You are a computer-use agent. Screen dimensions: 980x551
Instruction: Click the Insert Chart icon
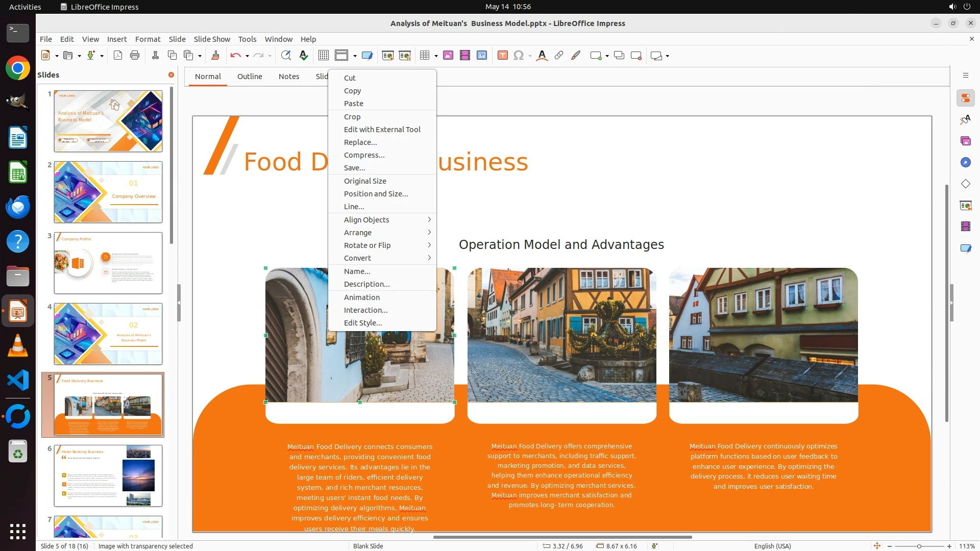481,56
